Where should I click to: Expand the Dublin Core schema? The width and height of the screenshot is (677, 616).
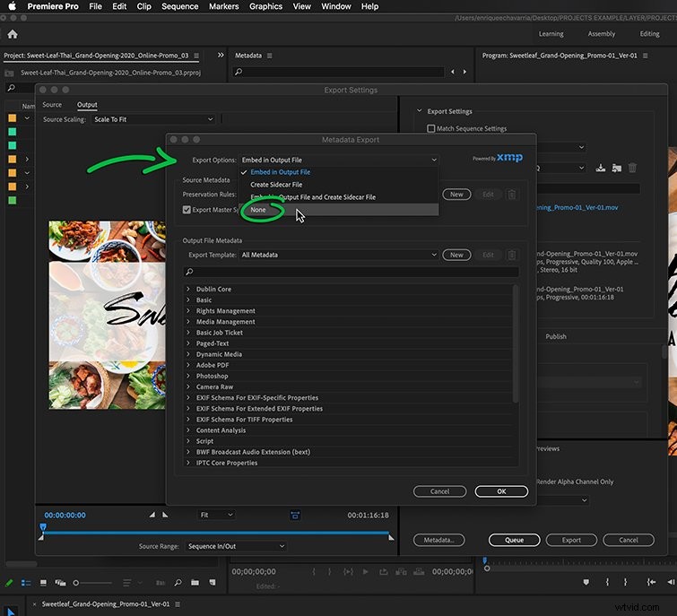coord(188,289)
